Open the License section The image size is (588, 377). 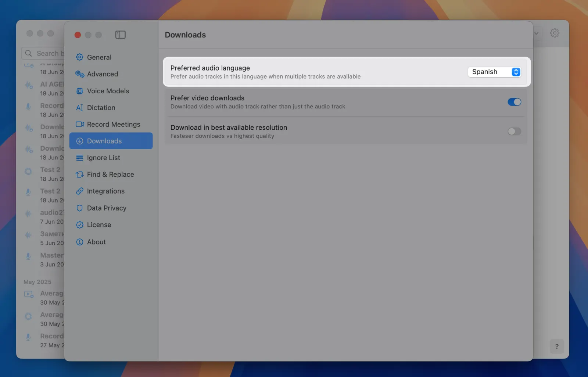[111, 225]
